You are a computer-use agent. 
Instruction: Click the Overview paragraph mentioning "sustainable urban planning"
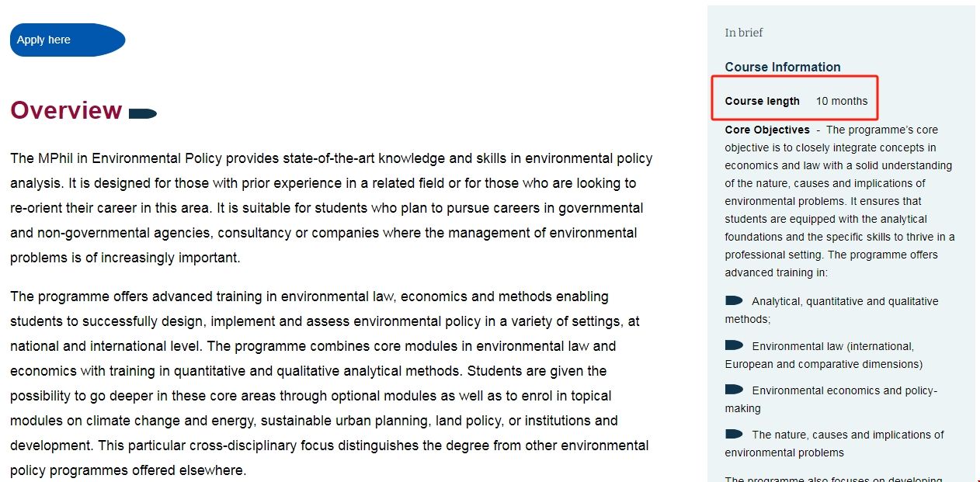(331, 383)
